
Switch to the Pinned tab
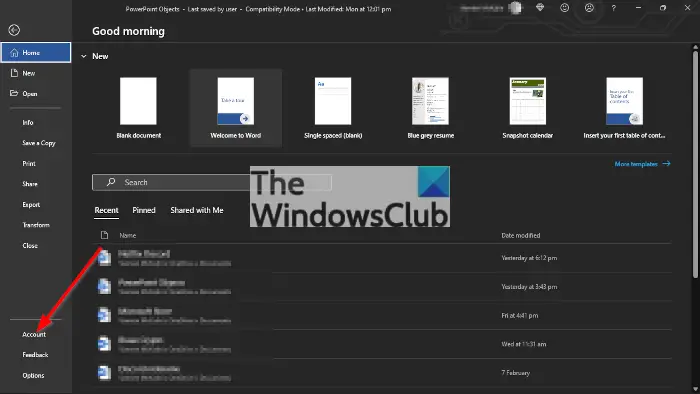click(x=144, y=210)
